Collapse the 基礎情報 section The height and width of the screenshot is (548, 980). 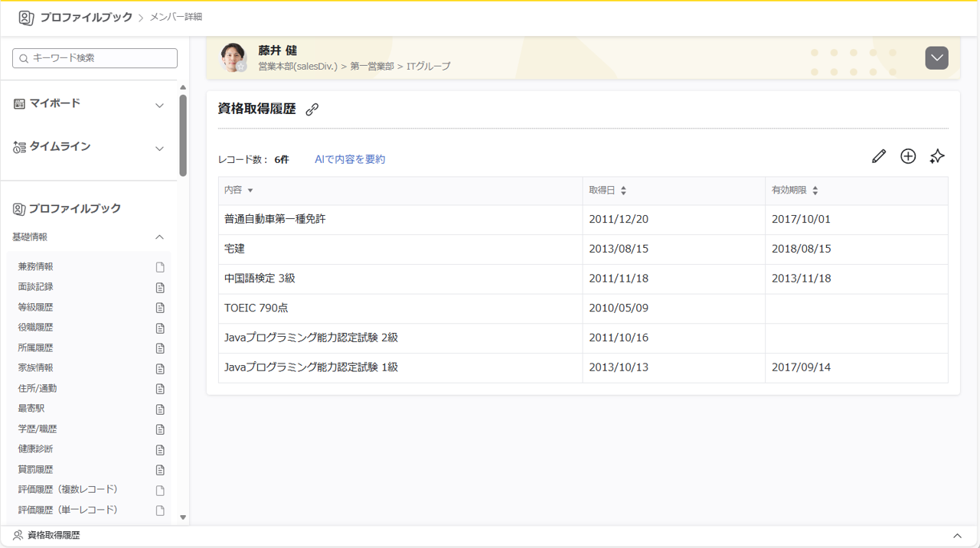[159, 237]
